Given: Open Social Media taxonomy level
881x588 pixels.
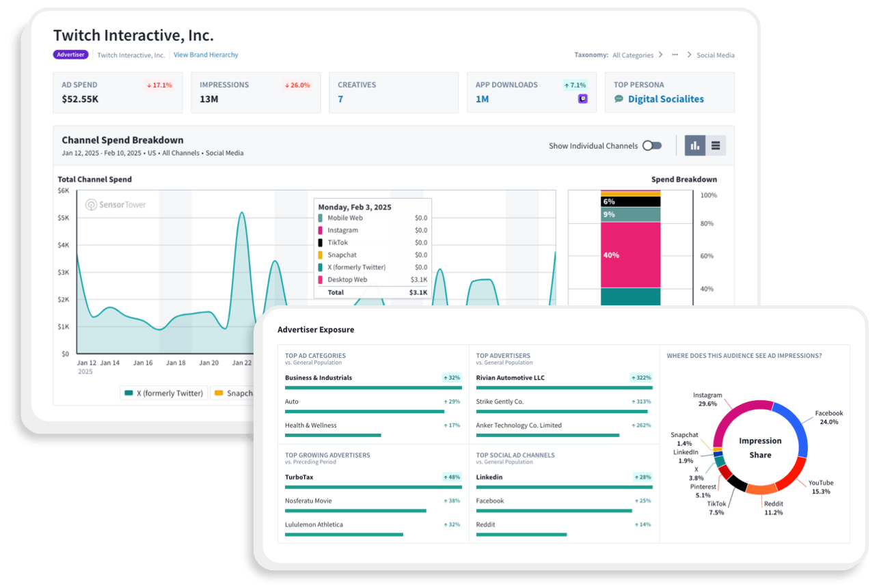Looking at the screenshot, I should point(715,55).
